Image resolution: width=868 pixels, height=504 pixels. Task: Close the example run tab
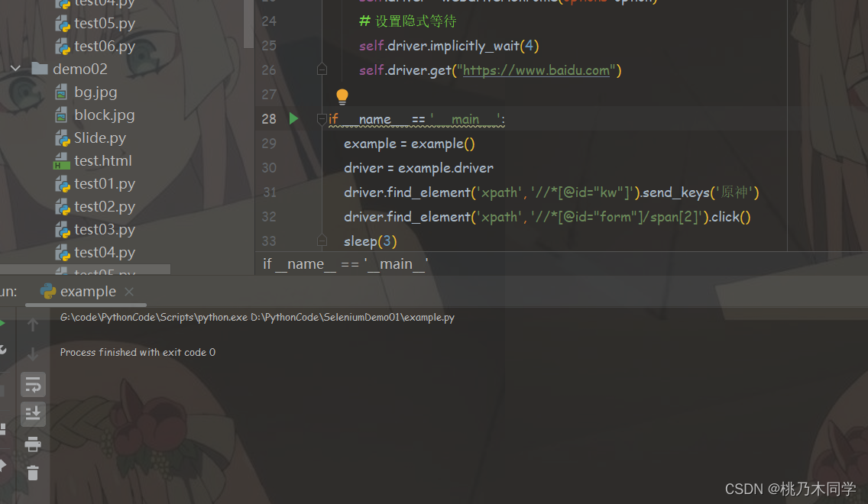click(129, 292)
